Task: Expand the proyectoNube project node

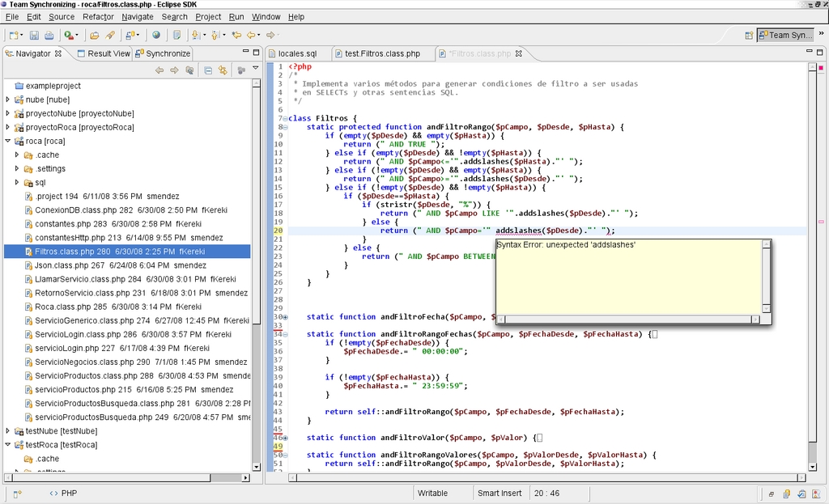Action: [8, 113]
